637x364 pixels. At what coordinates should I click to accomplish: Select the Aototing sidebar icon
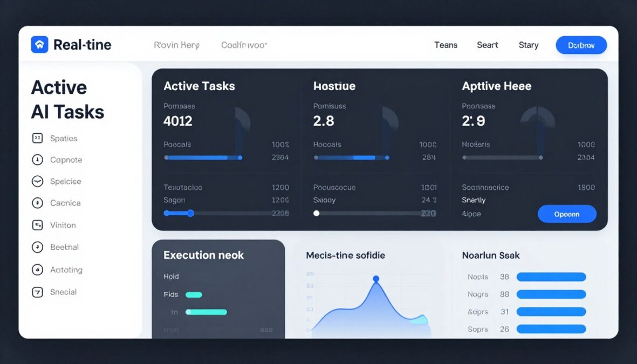pyautogui.click(x=37, y=269)
